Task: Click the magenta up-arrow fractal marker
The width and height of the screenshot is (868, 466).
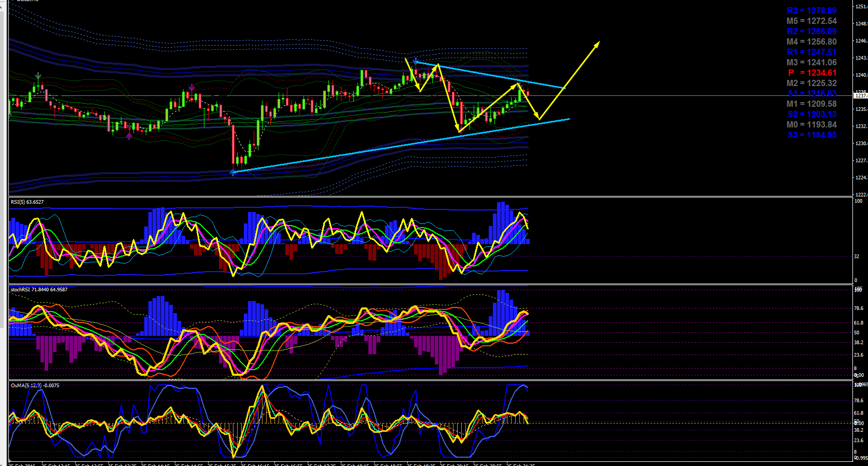Action: point(129,136)
